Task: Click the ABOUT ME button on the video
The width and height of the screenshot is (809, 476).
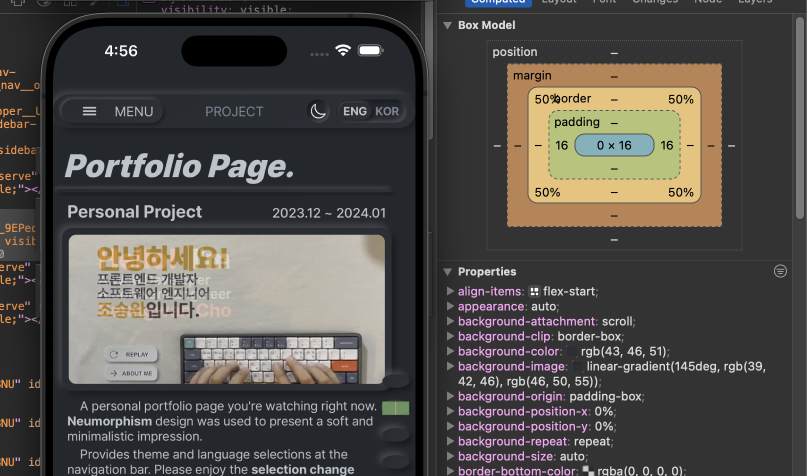Action: click(131, 373)
